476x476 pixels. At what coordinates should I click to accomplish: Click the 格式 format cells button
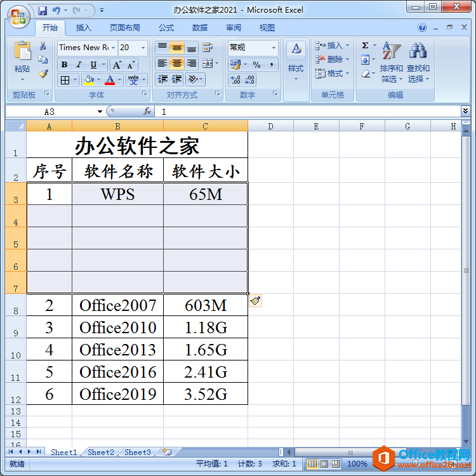pos(331,74)
